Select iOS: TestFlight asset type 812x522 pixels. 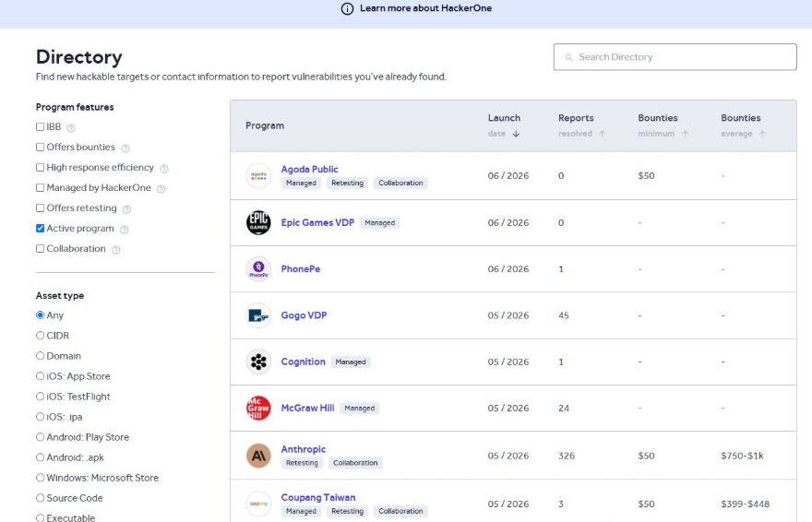pos(40,397)
